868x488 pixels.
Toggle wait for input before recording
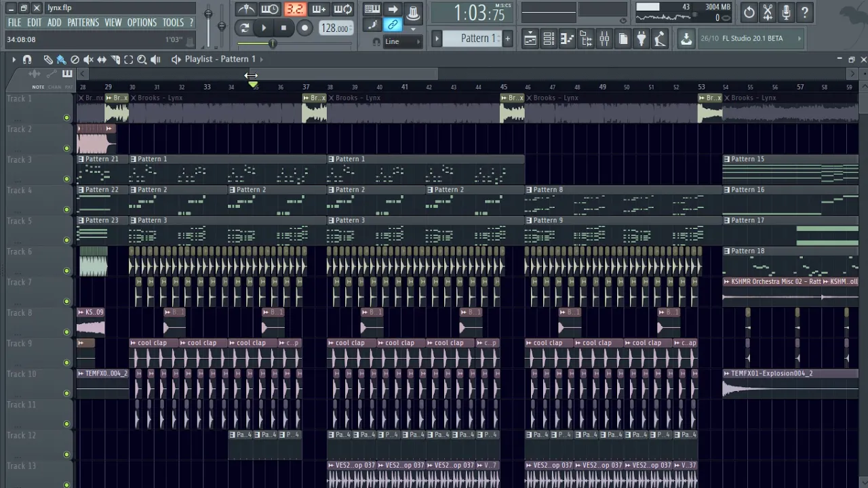click(270, 9)
